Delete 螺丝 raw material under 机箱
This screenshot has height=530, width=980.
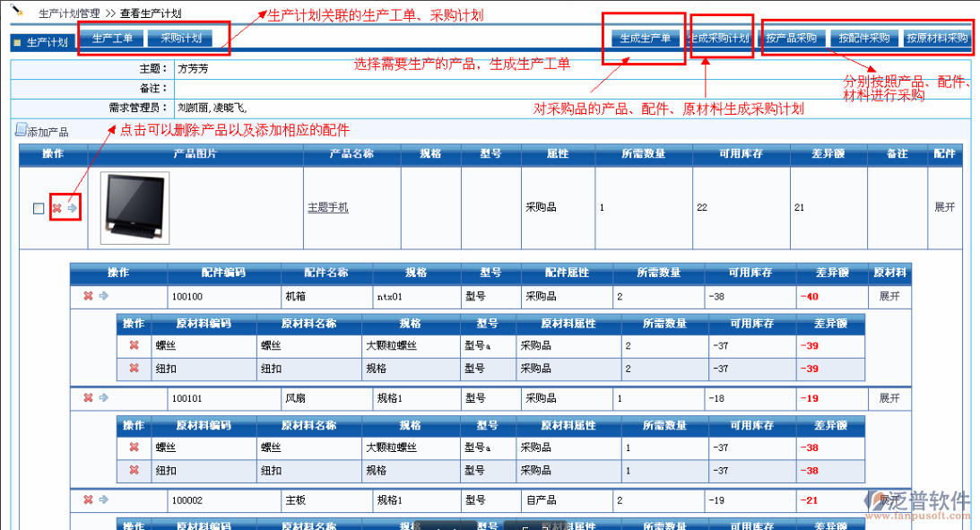(x=134, y=345)
